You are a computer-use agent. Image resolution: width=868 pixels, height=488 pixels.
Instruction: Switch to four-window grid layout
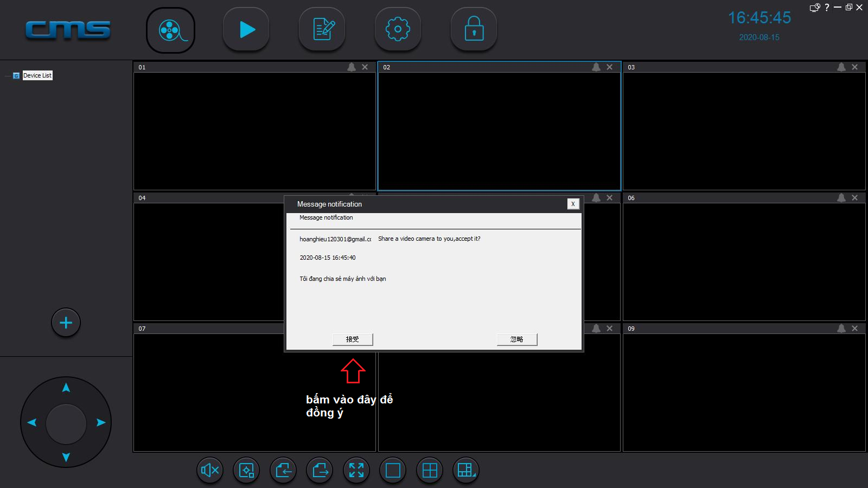pos(430,470)
